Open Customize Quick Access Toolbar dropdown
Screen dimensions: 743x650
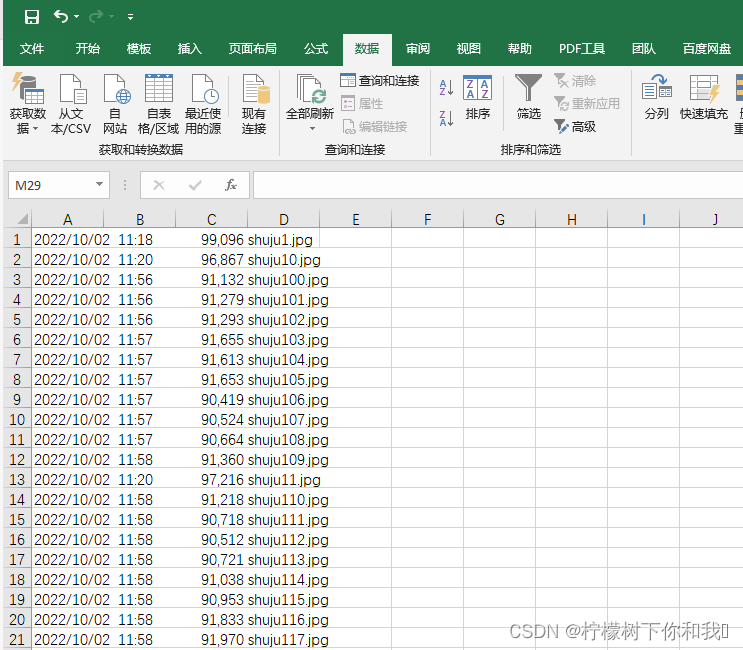tap(130, 17)
